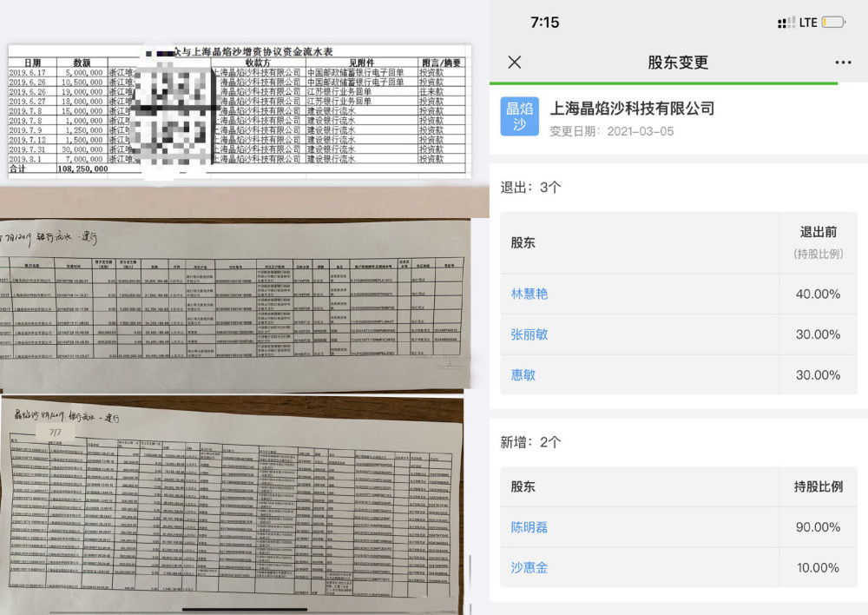Click 30.00% shareholding of 张丽敏
Image resolution: width=868 pixels, height=615 pixels.
pyautogui.click(x=818, y=334)
